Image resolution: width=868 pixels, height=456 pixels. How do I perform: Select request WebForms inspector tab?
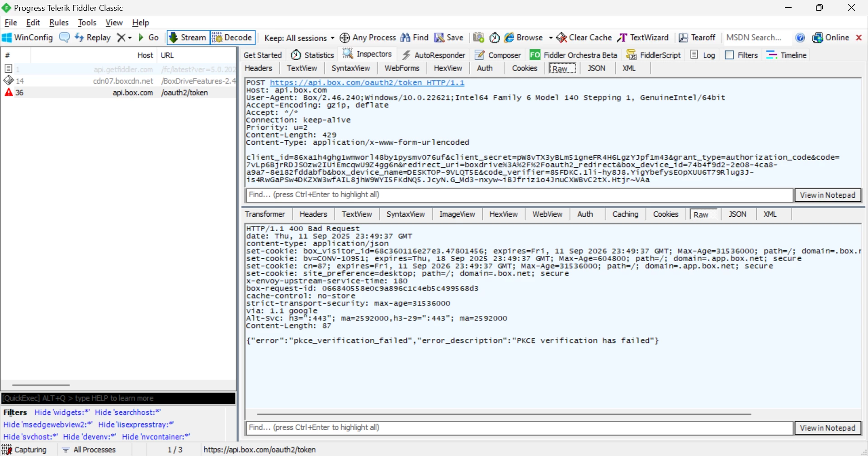click(402, 68)
